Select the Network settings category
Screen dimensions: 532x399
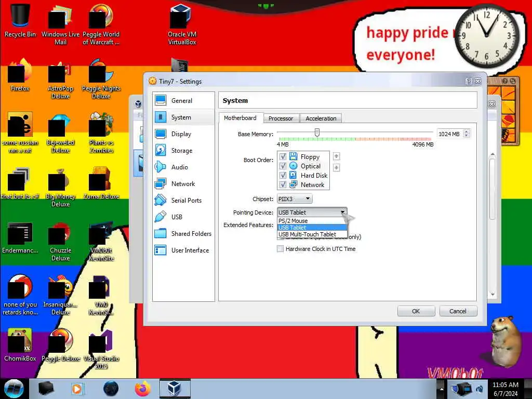(183, 183)
